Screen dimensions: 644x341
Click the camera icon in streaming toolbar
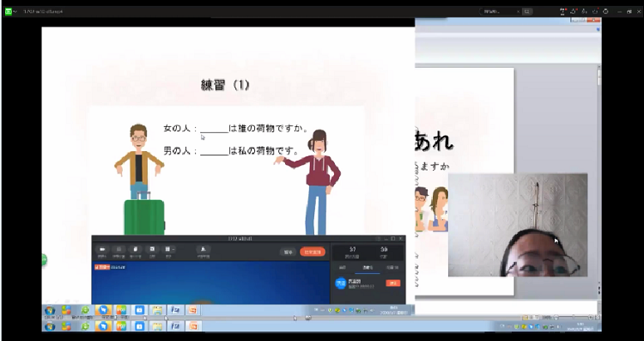pyautogui.click(x=102, y=249)
